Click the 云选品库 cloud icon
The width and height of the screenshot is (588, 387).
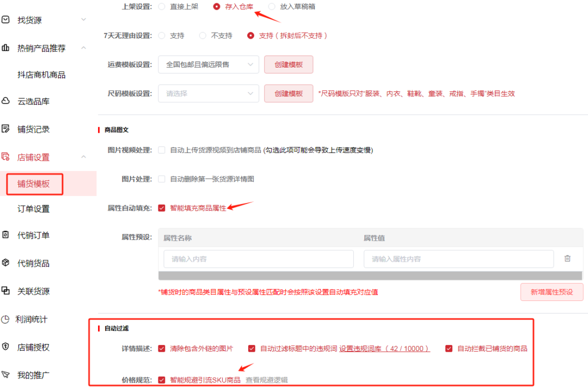[x=5, y=101]
